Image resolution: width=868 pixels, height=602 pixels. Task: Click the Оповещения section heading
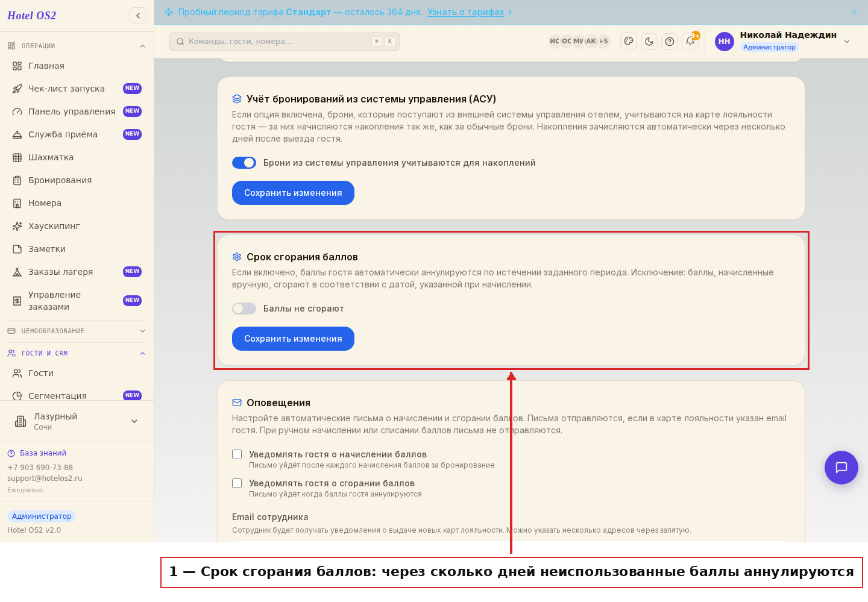pos(278,403)
